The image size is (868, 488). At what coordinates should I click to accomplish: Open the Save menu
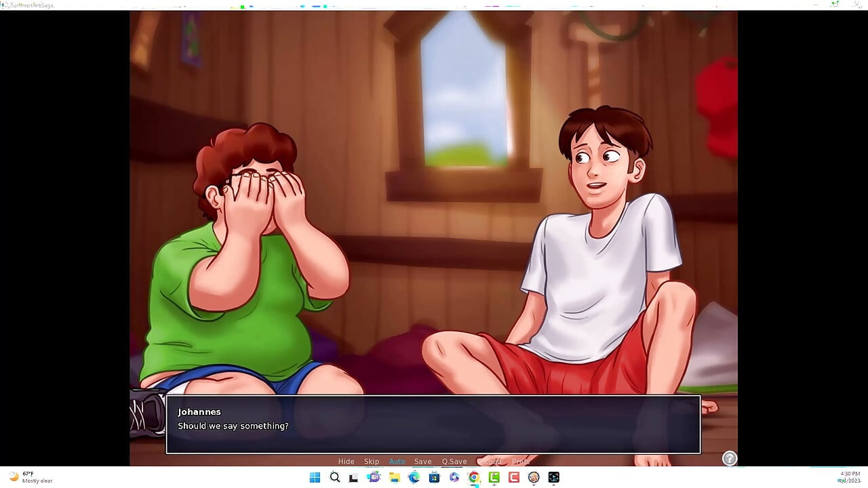tap(422, 462)
